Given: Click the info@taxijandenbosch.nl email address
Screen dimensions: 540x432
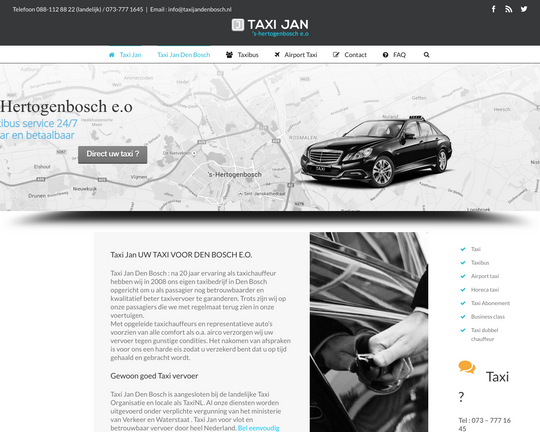Looking at the screenshot, I should click(x=200, y=9).
